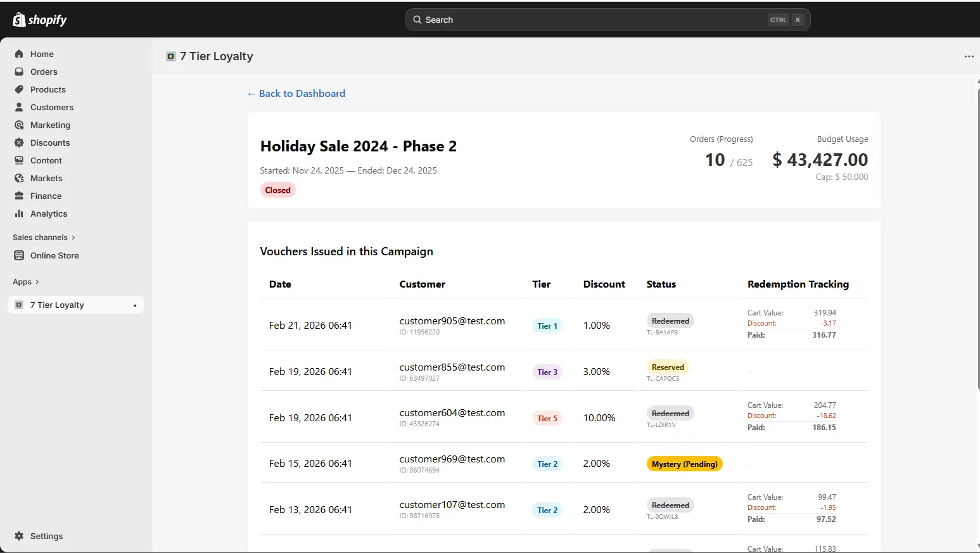Image resolution: width=980 pixels, height=553 pixels.
Task: Click Holiday Sale 2024 - Phase 2 title
Action: (359, 146)
